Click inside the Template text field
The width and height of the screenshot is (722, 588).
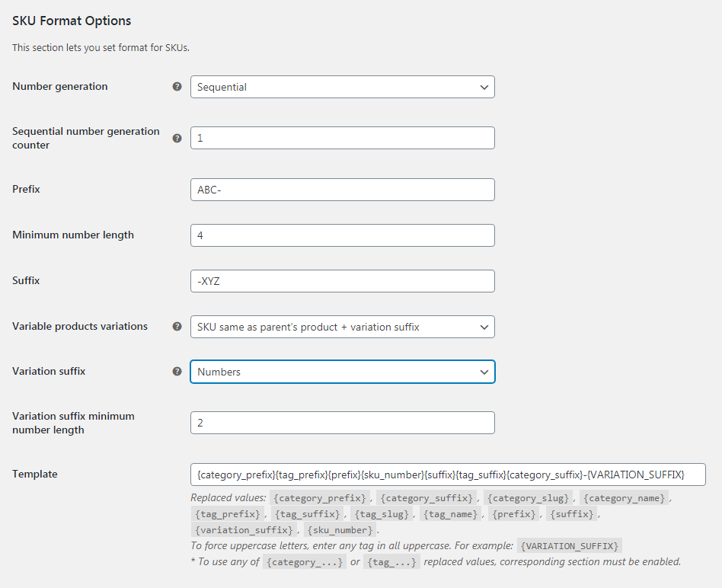448,475
